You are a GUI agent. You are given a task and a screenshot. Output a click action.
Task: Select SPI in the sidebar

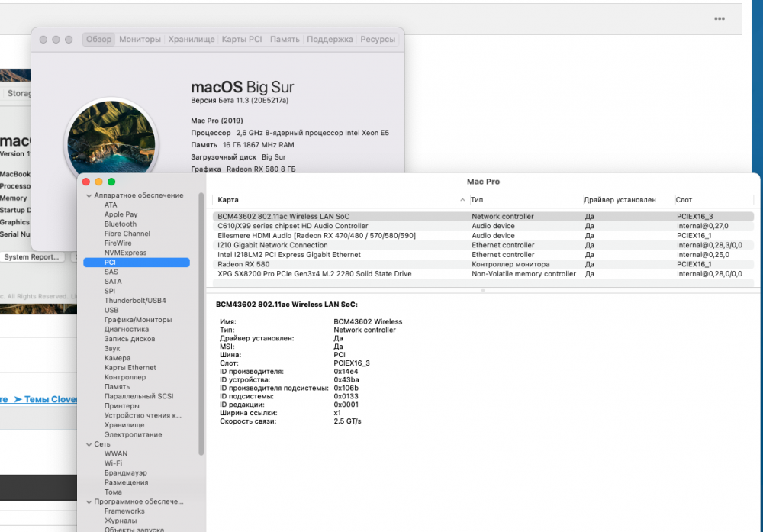point(109,291)
